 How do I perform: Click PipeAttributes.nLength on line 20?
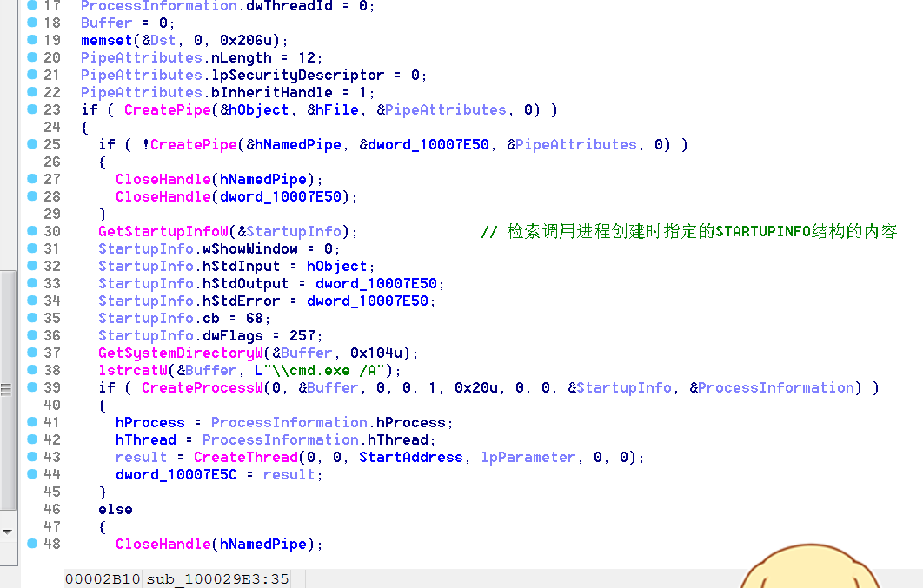(176, 58)
